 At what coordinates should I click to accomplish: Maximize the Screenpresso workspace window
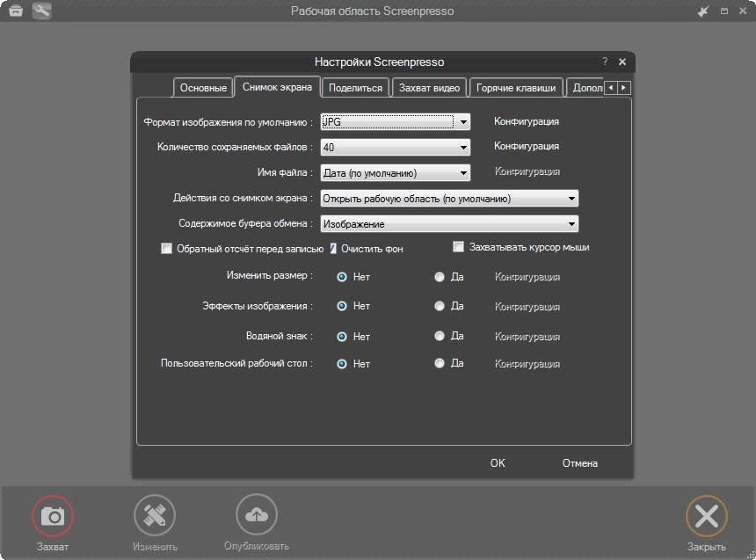pyautogui.click(x=724, y=11)
